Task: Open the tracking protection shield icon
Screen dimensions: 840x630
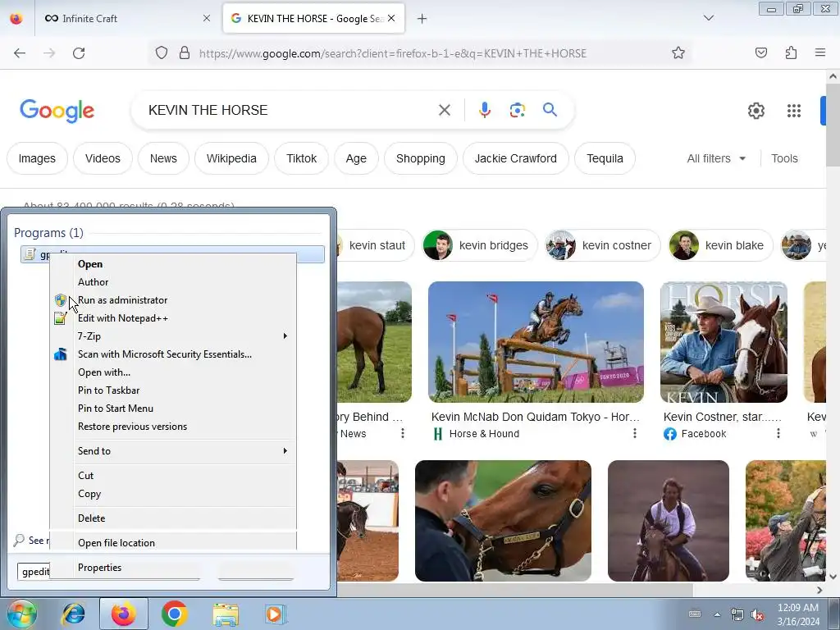Action: [162, 53]
